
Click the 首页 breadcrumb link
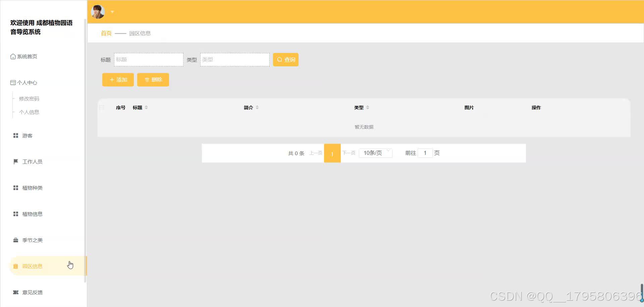click(x=106, y=33)
